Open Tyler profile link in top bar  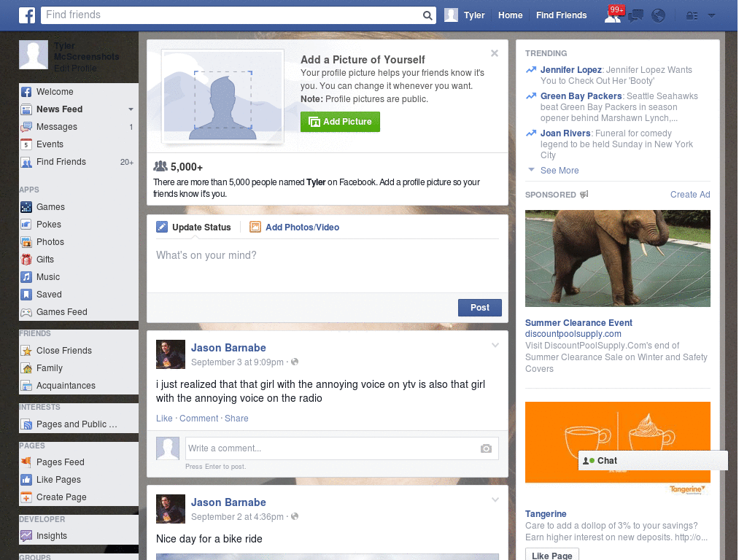pos(474,15)
